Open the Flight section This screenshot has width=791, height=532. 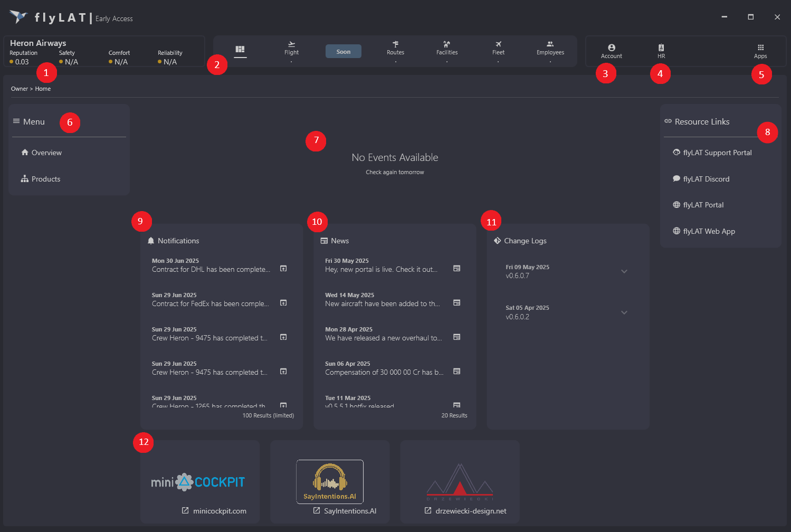click(291, 48)
